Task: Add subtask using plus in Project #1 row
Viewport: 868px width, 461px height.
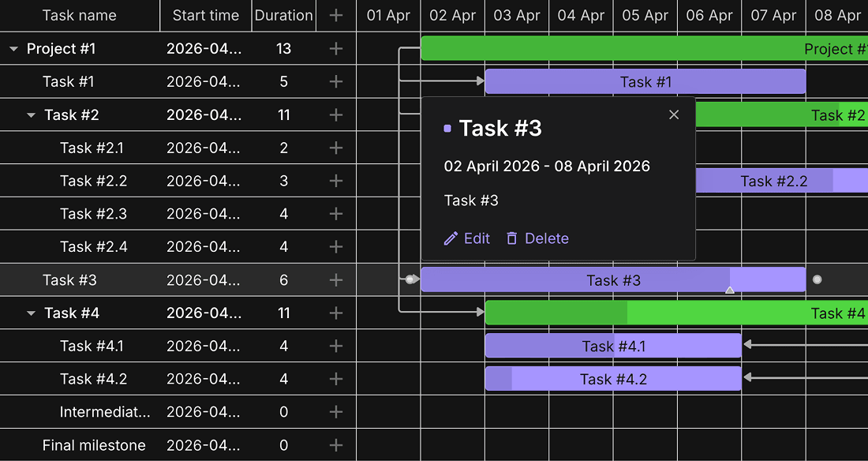Action: pos(336,49)
